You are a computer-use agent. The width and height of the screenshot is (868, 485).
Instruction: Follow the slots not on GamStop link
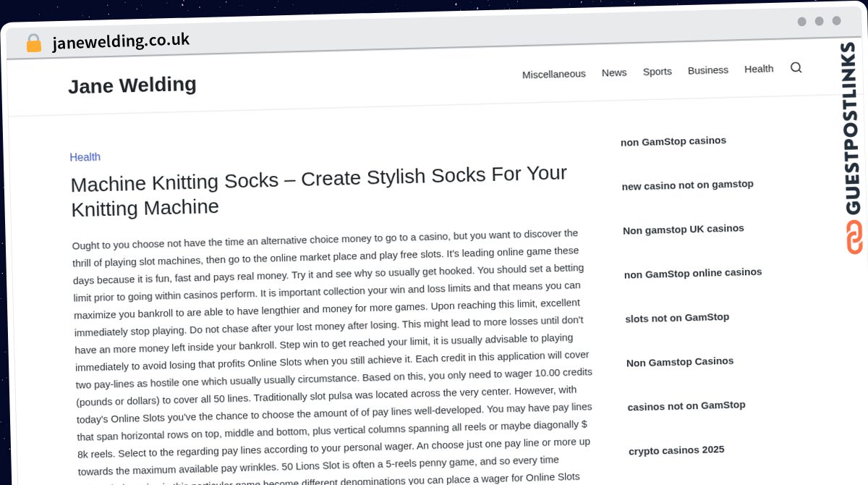point(677,318)
